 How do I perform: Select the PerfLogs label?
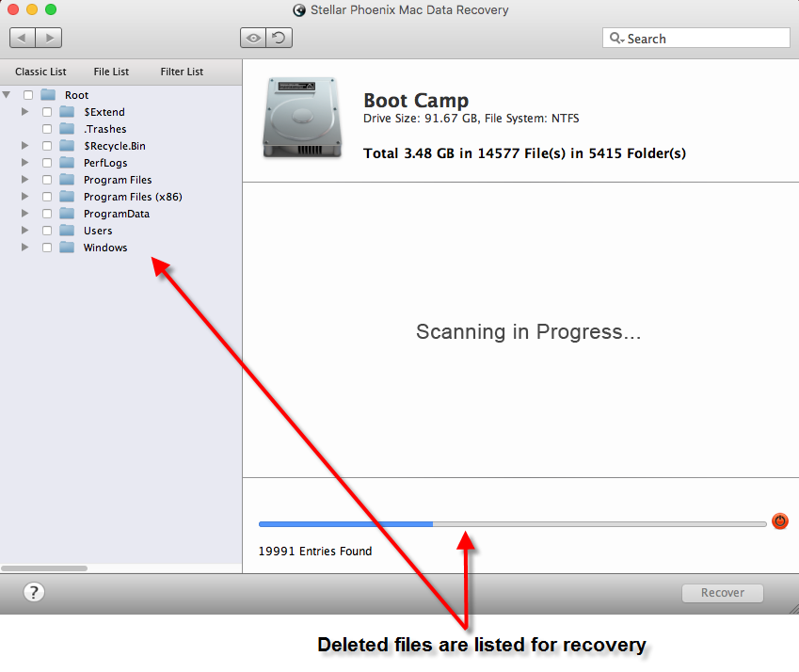pyautogui.click(x=105, y=163)
